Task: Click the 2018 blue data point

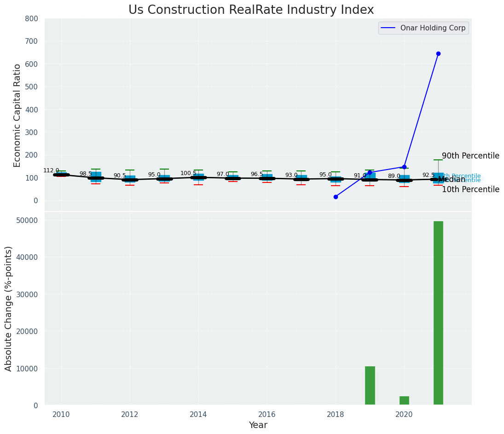Action: 336,197
